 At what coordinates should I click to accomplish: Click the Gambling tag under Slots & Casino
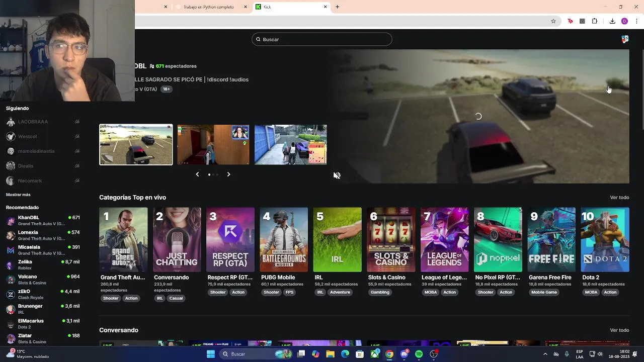[x=380, y=292]
